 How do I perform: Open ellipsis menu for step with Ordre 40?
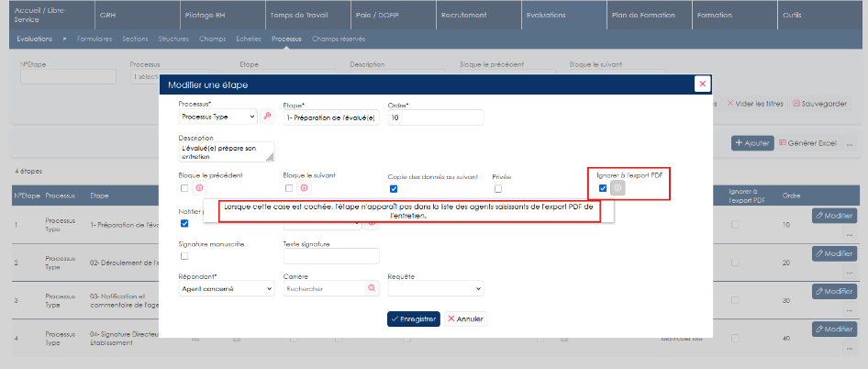pos(849,347)
